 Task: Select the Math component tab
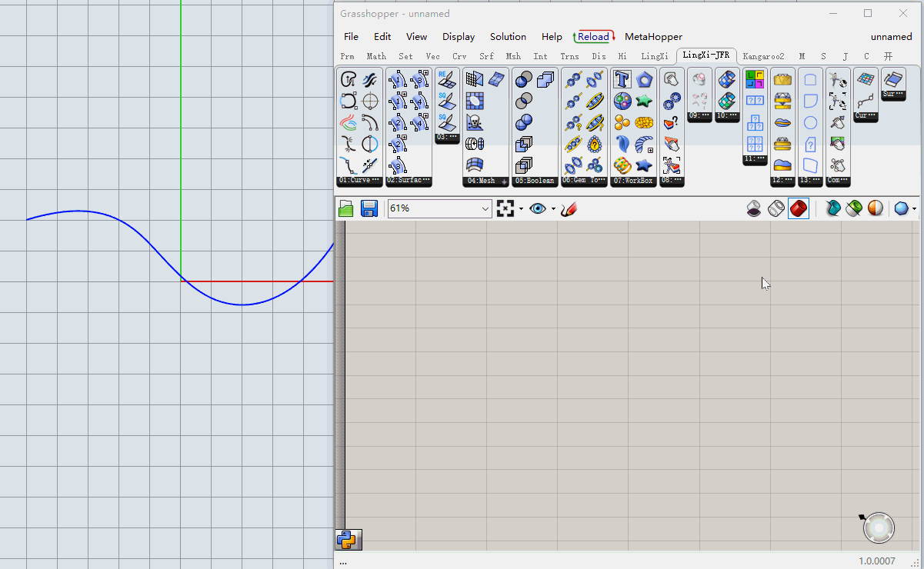(376, 57)
